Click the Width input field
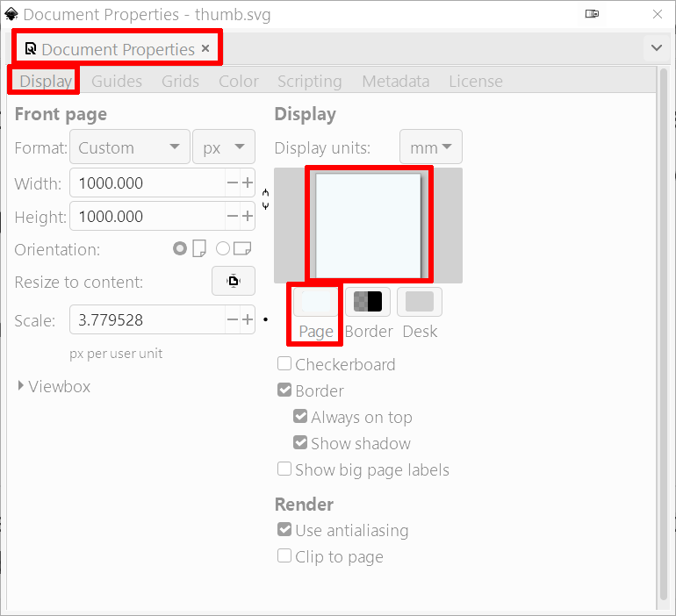Image resolution: width=676 pixels, height=616 pixels. coord(147,183)
